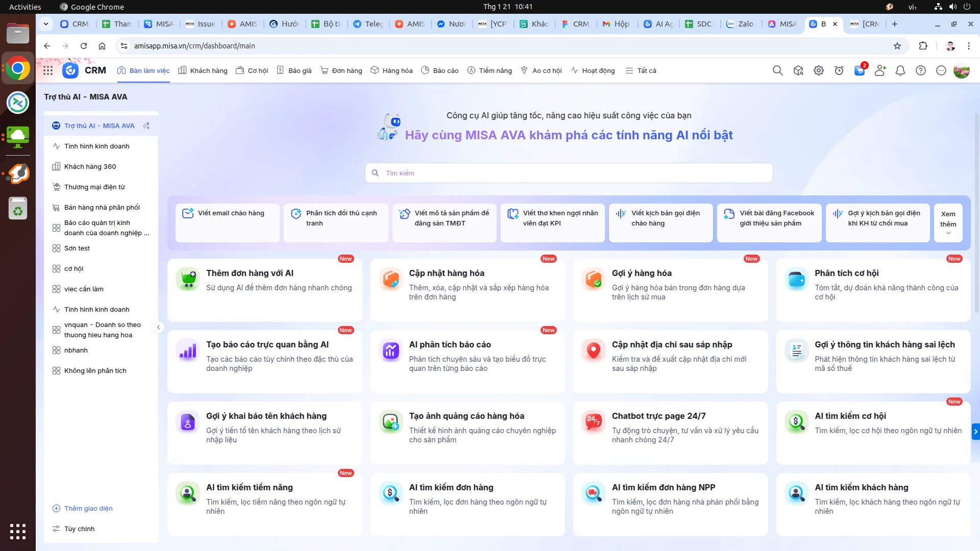Open the CRM settings gear icon
Screen dimensions: 980x551
819,70
